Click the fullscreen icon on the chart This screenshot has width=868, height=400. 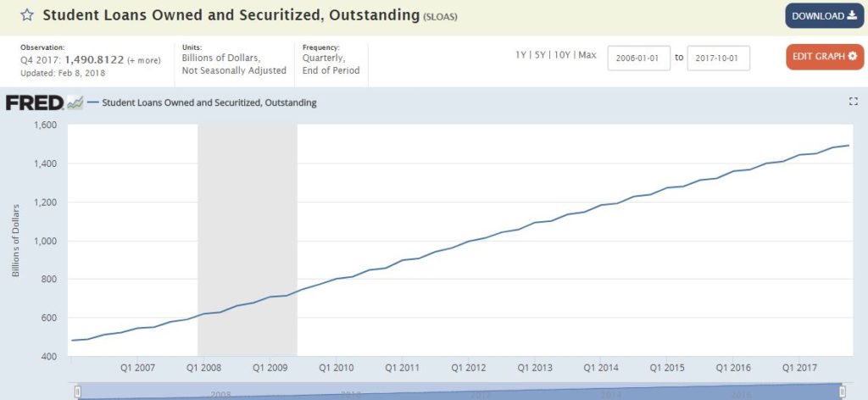tap(853, 101)
